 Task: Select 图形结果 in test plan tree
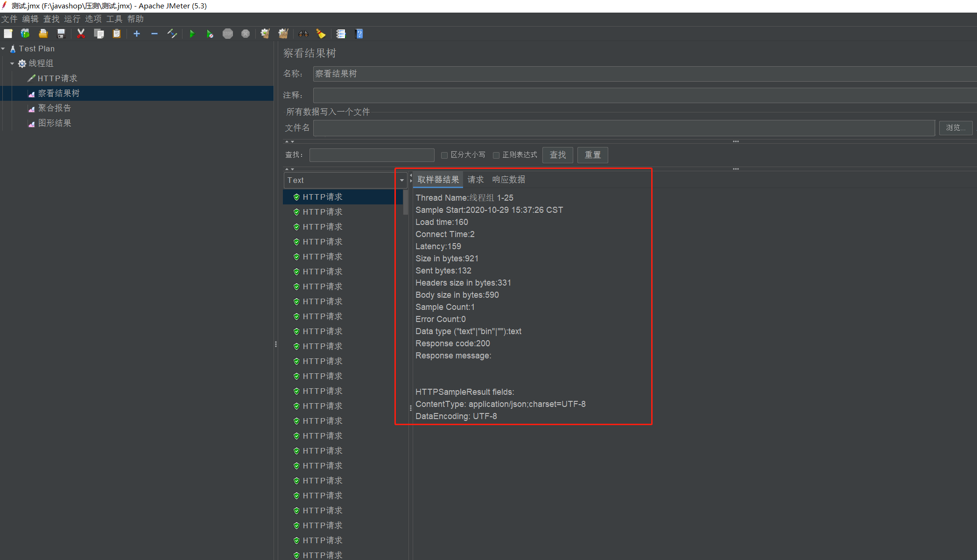click(55, 123)
